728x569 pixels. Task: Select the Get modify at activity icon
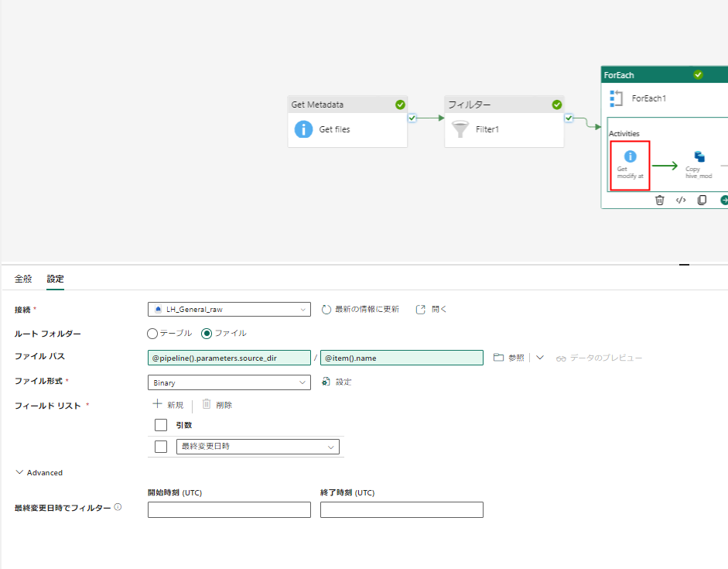(630, 156)
